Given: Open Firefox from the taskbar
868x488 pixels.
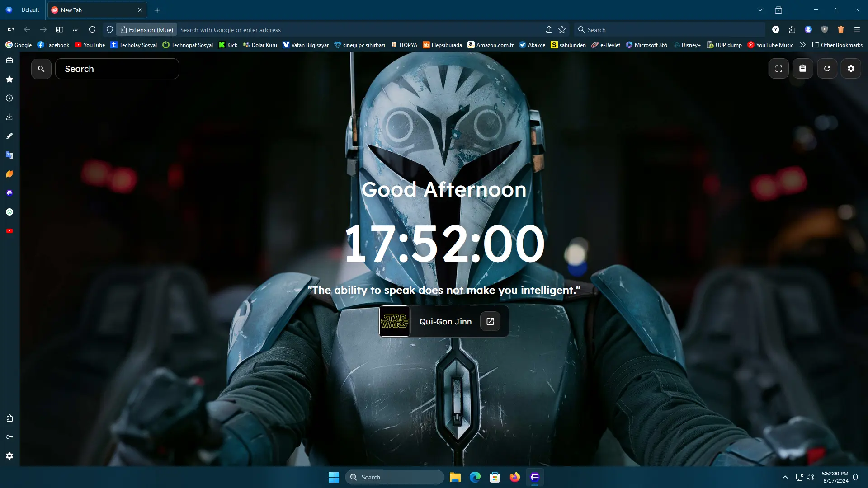Looking at the screenshot, I should tap(514, 477).
